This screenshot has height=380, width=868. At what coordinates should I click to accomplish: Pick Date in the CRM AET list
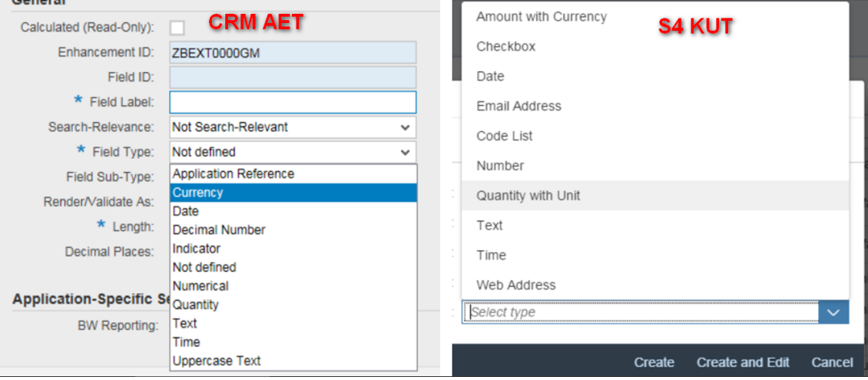[293, 211]
